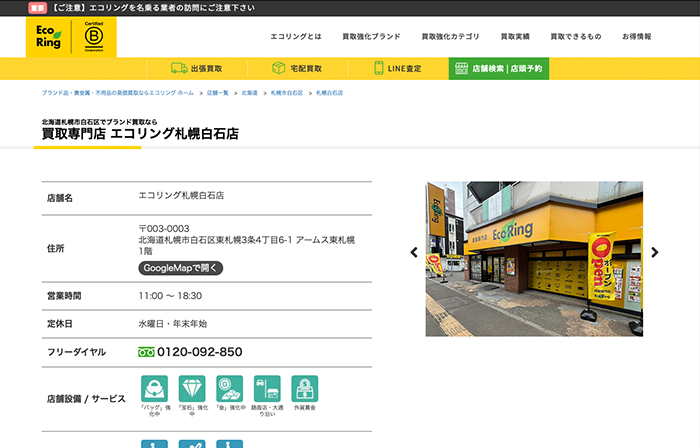Open the 買取強化ブランド menu
Screen dimensions: 700x448
pos(371,37)
